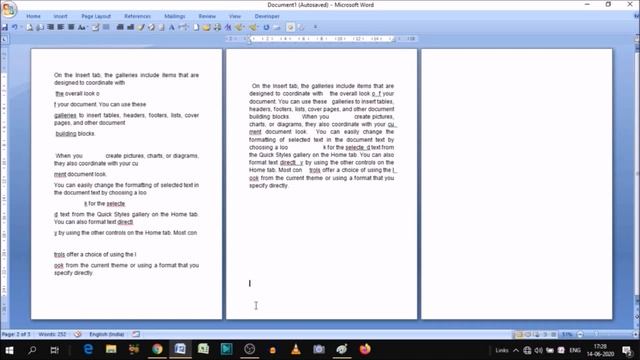
Task: Open zoom dialog from the zoom percentage
Action: coord(567,335)
